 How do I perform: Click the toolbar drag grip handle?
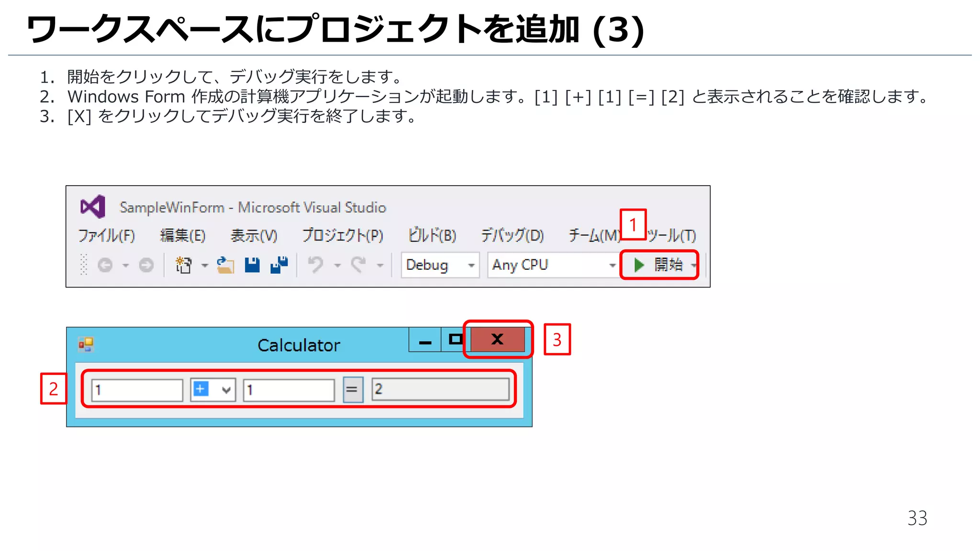click(x=84, y=264)
